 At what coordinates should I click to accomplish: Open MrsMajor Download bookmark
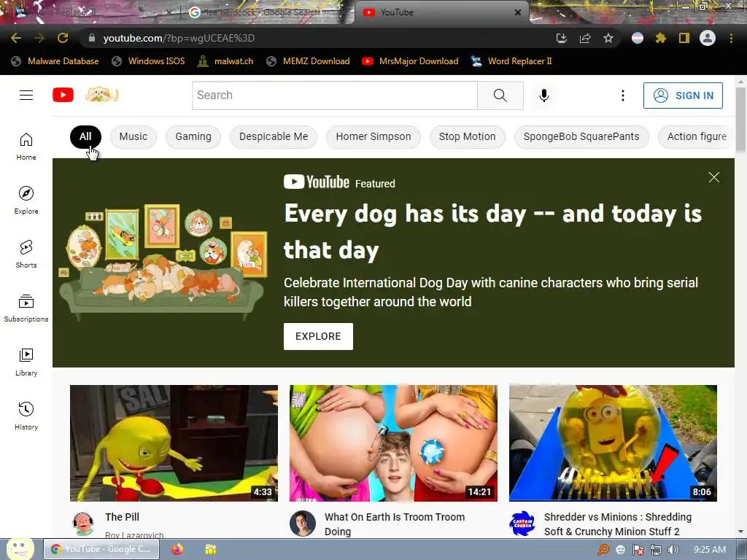tap(410, 61)
